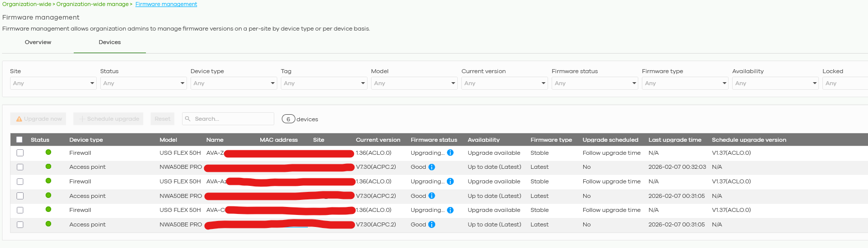868x248 pixels.
Task: Click info icon in AVA-Z firewall row
Action: [450, 153]
